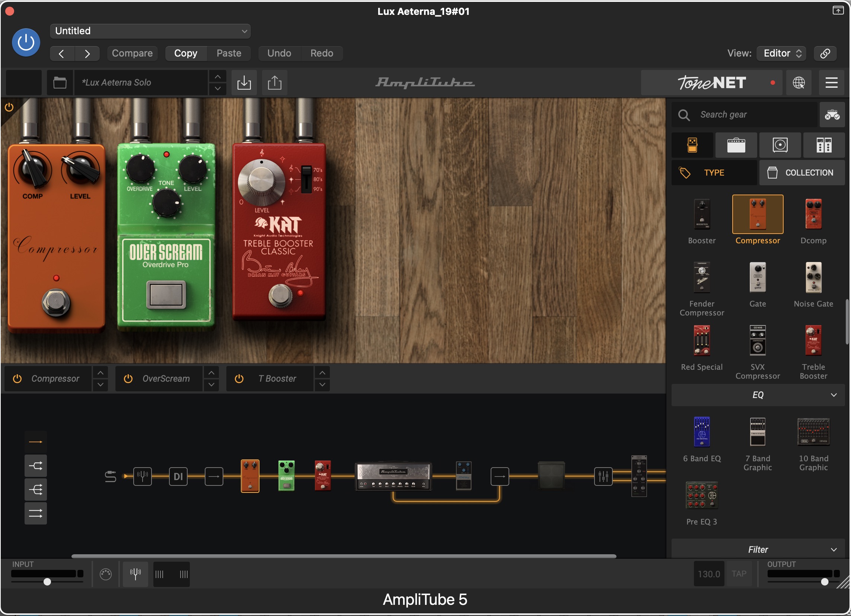This screenshot has height=616, width=851.
Task: Click the Treble Booster pedal footswitch
Action: tap(280, 295)
